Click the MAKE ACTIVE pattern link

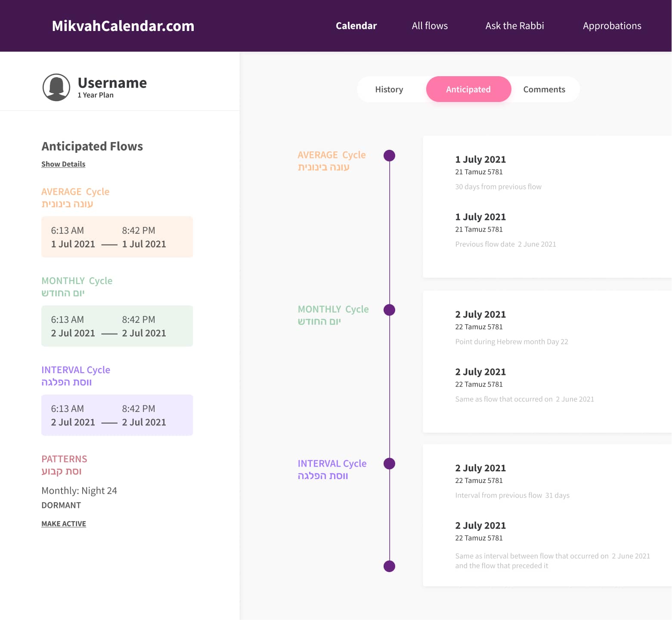[64, 524]
